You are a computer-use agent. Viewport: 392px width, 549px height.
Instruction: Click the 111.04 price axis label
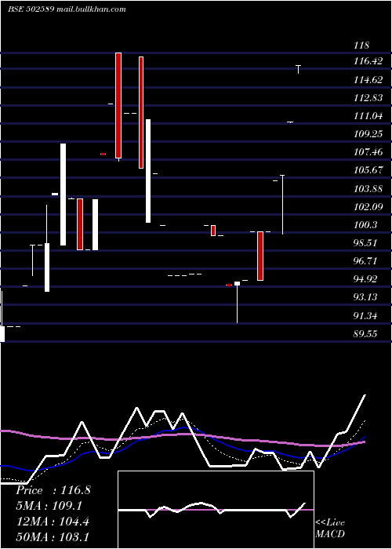coord(368,116)
